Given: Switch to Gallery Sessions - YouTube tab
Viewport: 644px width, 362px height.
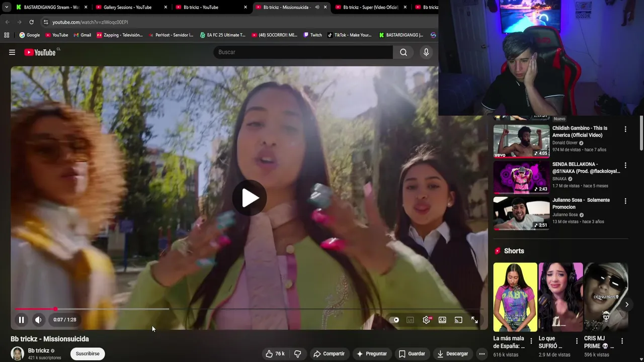Looking at the screenshot, I should click(x=131, y=7).
